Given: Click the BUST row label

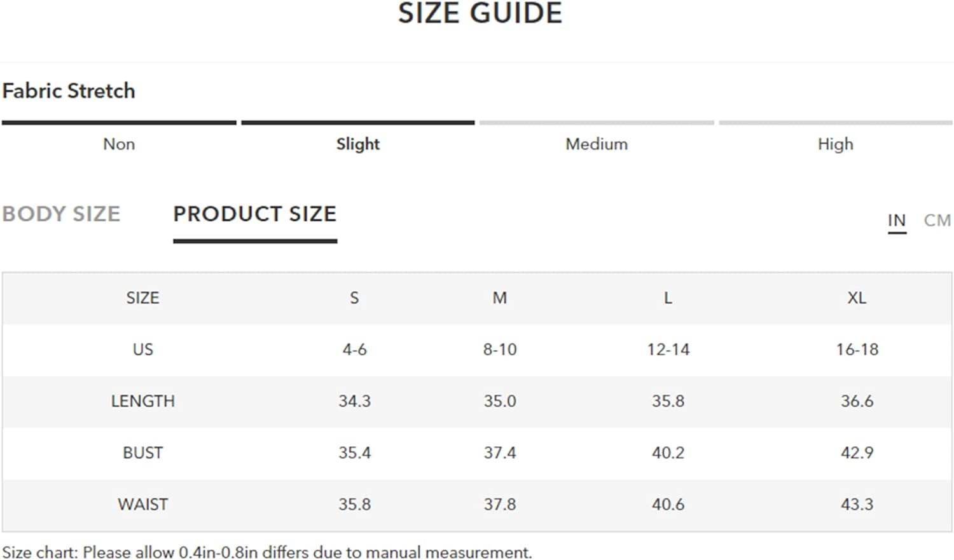Looking at the screenshot, I should coord(143,453).
